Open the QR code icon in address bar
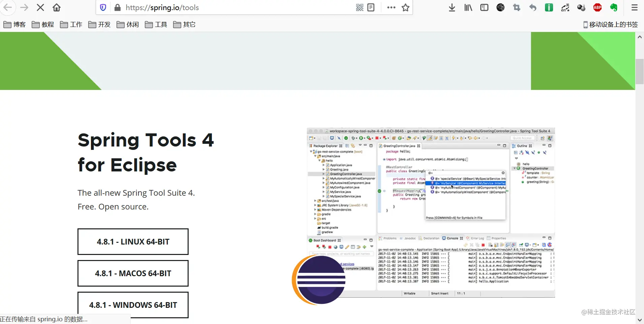The width and height of the screenshot is (644, 324). tap(360, 7)
